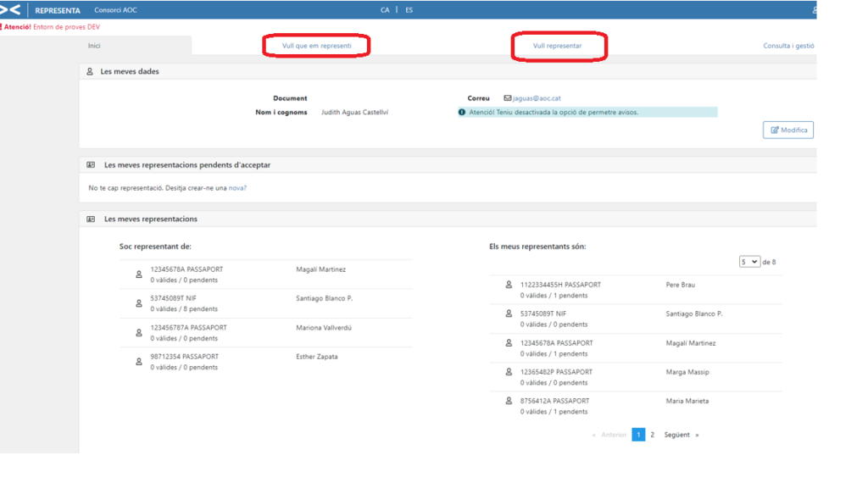This screenshot has height=488, width=868.
Task: Open Consulta i gestió tab
Action: tap(788, 46)
